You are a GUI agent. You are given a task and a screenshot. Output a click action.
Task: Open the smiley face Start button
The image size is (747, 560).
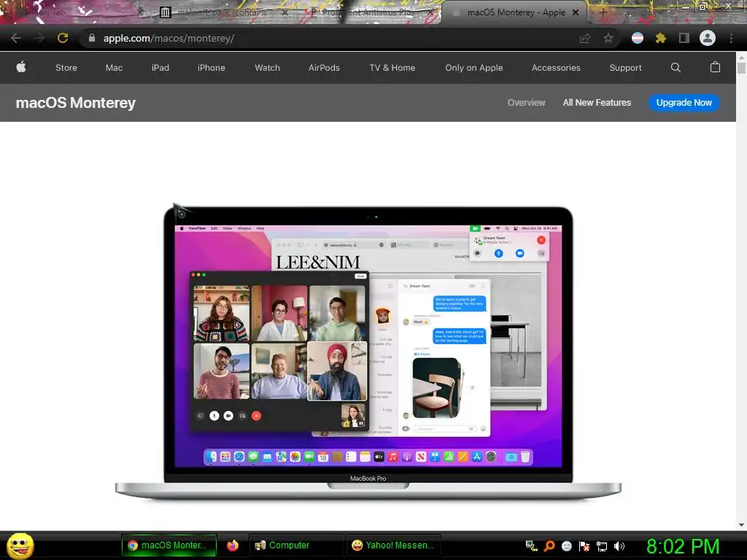click(20, 545)
